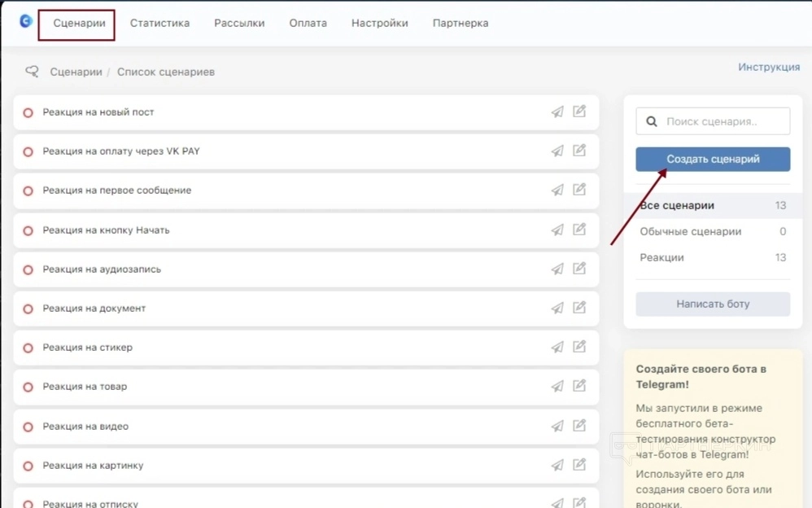Click send icon for "Реакция на аудиозапись"
Screen dimensions: 812x508
point(557,269)
